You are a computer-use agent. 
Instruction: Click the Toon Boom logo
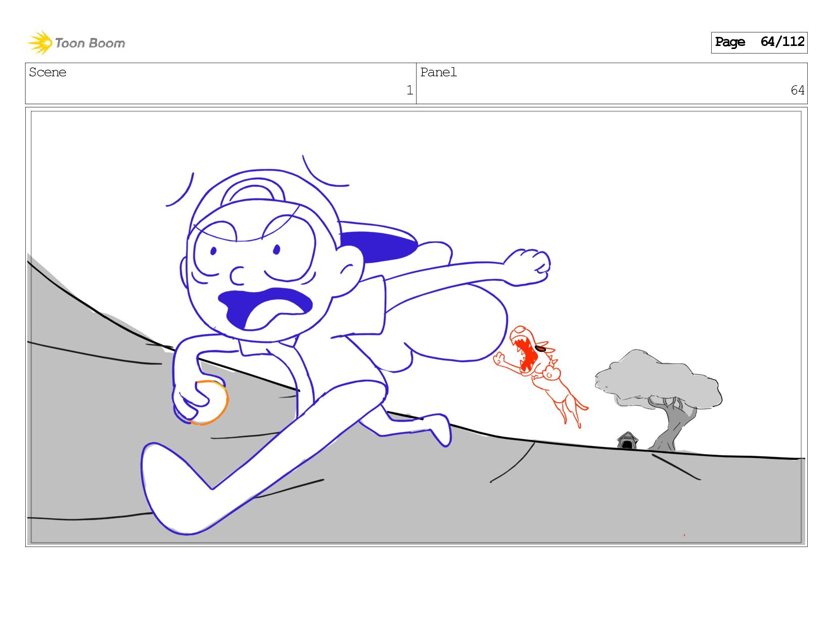(76, 43)
